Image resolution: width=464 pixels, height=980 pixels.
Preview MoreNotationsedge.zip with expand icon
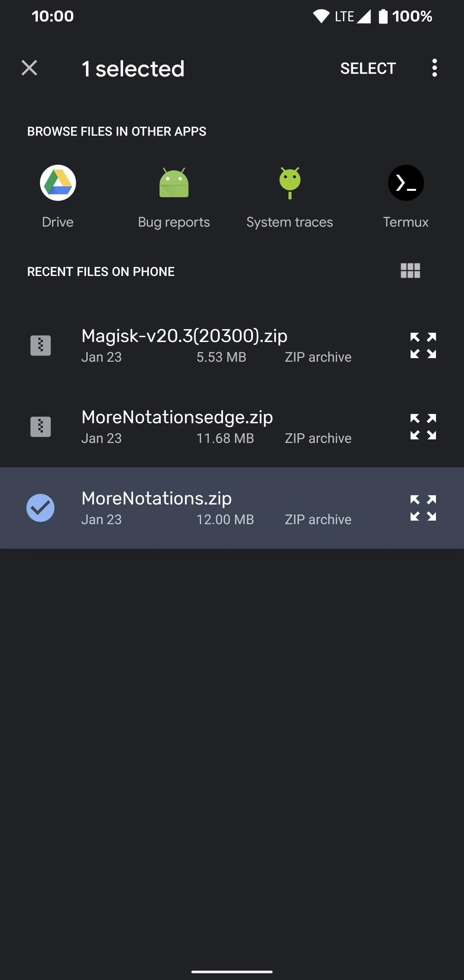pyautogui.click(x=423, y=426)
